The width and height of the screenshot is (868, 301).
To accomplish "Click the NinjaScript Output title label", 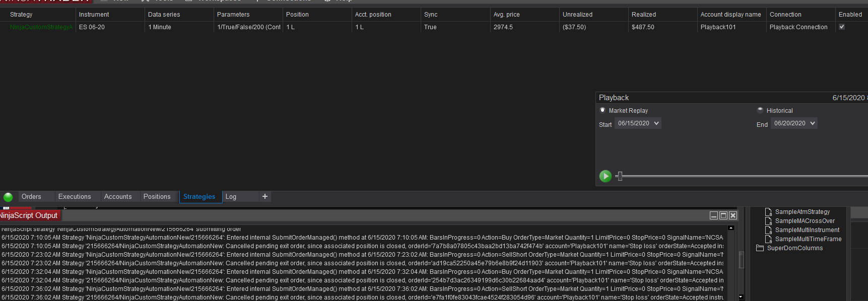I will click(x=29, y=215).
